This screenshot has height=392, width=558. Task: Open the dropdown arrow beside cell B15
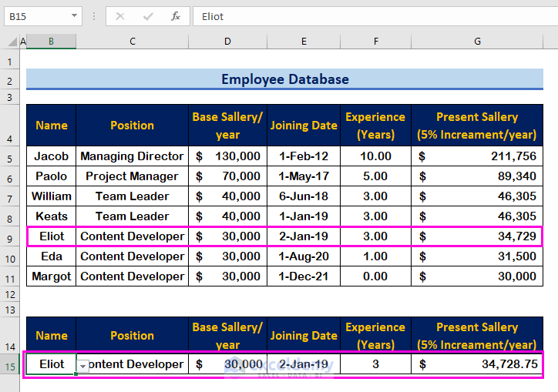tap(83, 367)
